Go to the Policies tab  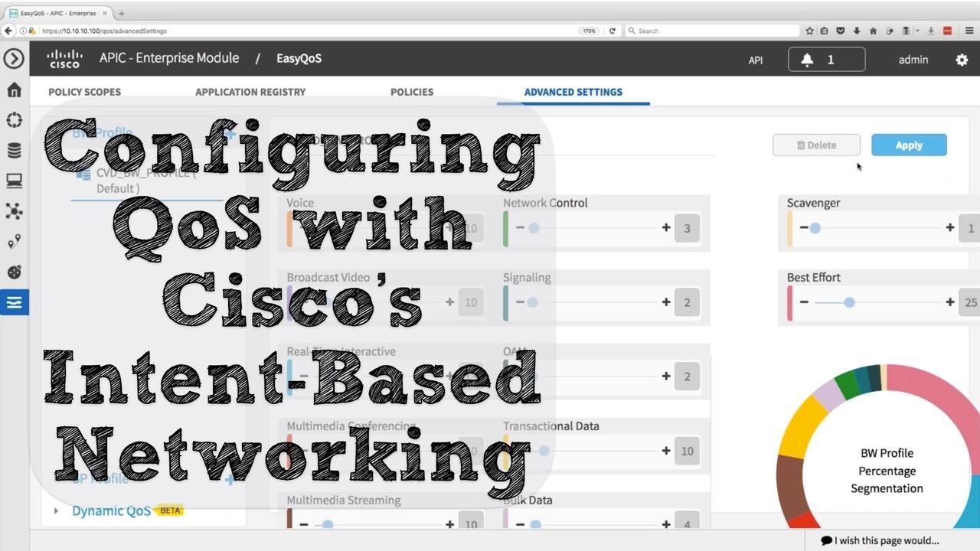click(412, 92)
